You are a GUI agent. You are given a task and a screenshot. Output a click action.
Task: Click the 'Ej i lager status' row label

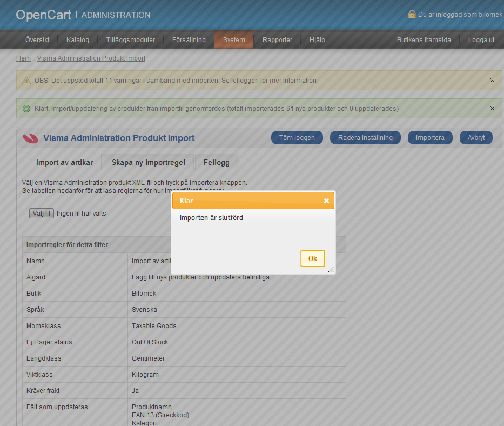(49, 342)
